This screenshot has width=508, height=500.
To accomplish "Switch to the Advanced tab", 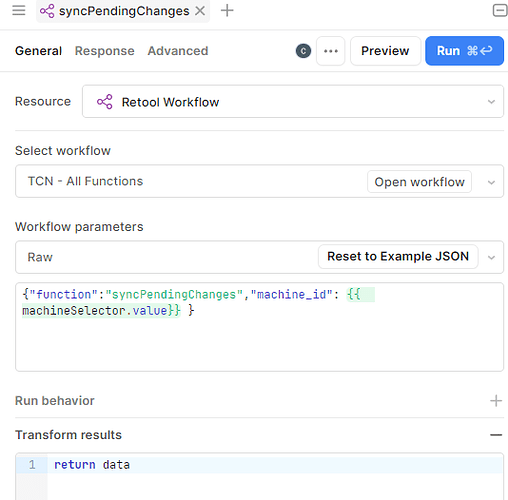I will click(x=178, y=51).
